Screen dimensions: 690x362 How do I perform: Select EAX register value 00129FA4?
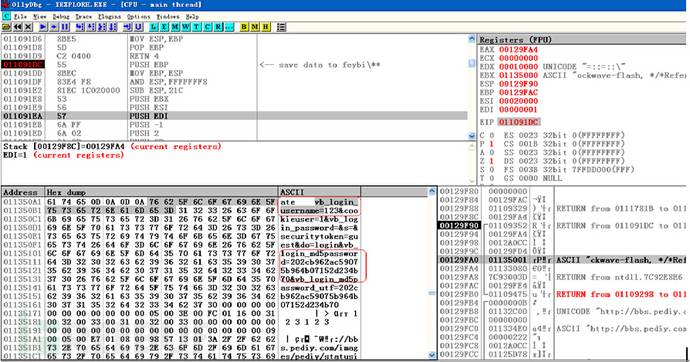point(518,50)
